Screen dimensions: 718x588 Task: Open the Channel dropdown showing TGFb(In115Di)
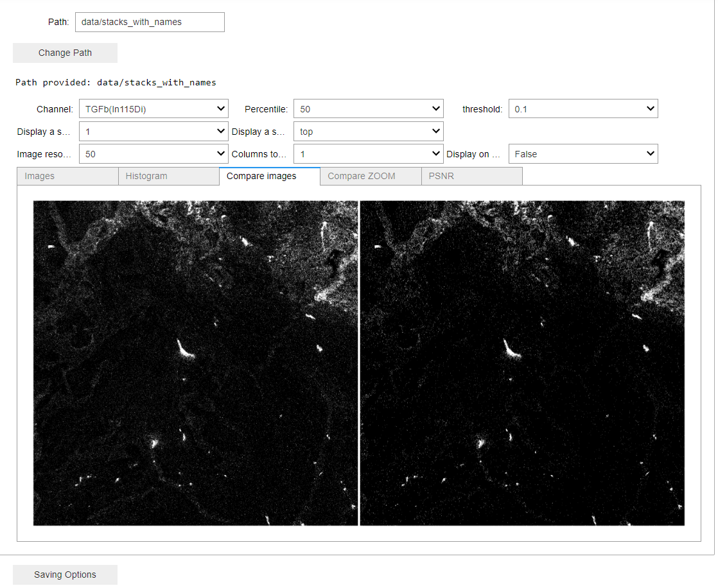pos(153,109)
